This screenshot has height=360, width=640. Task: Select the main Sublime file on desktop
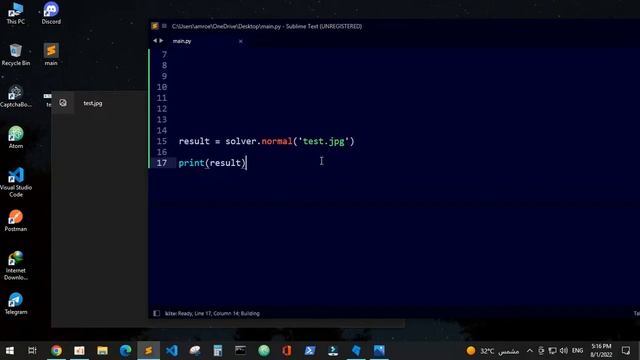coord(51,54)
